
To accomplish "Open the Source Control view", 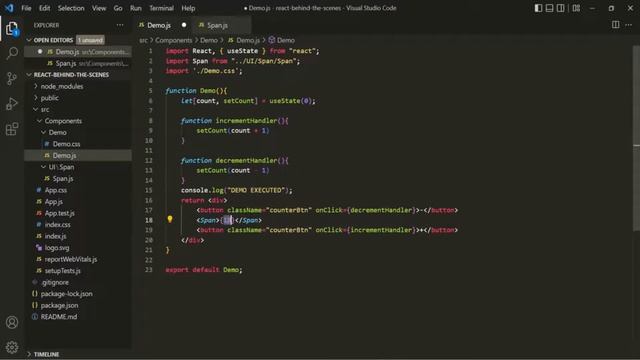I will pos(12,78).
